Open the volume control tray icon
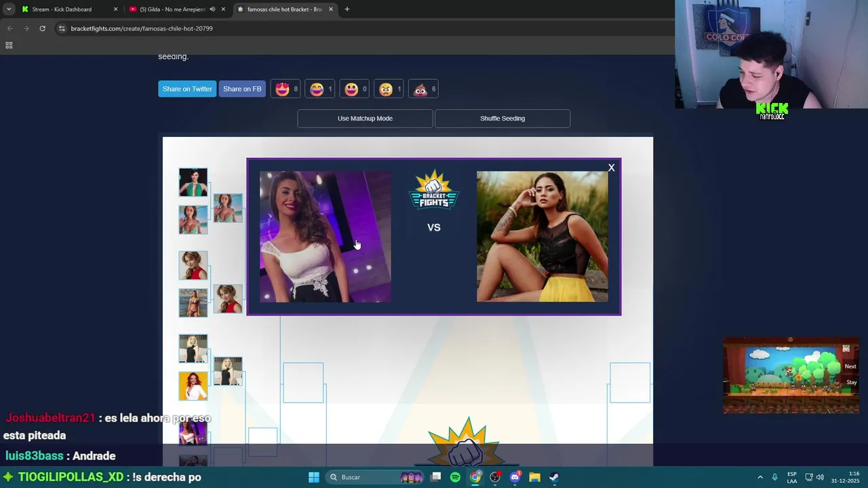868x488 pixels. point(820,477)
